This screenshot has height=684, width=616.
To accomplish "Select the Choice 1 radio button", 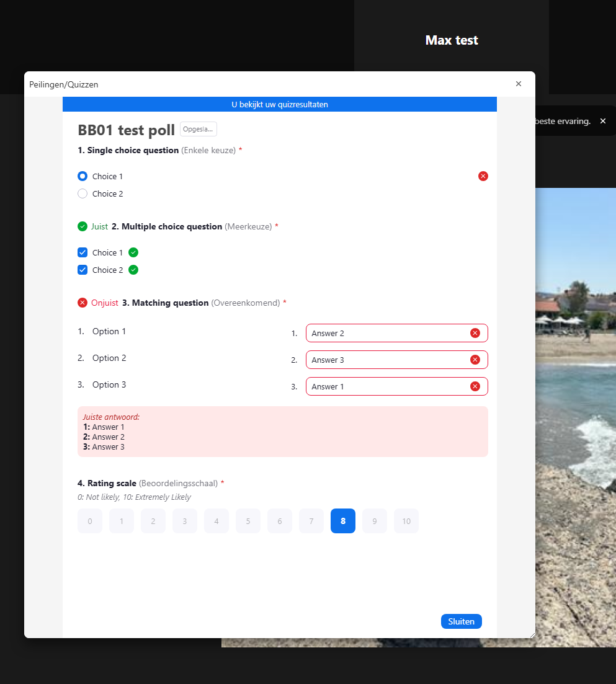I will (83, 176).
